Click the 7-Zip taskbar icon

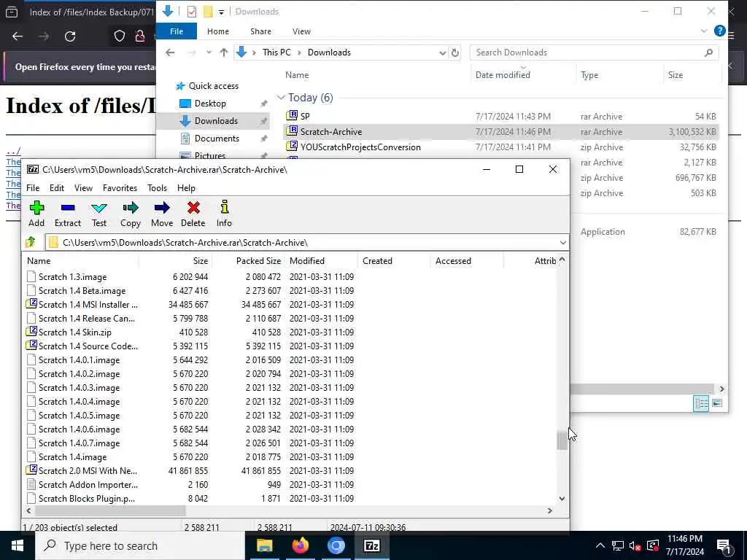click(371, 545)
